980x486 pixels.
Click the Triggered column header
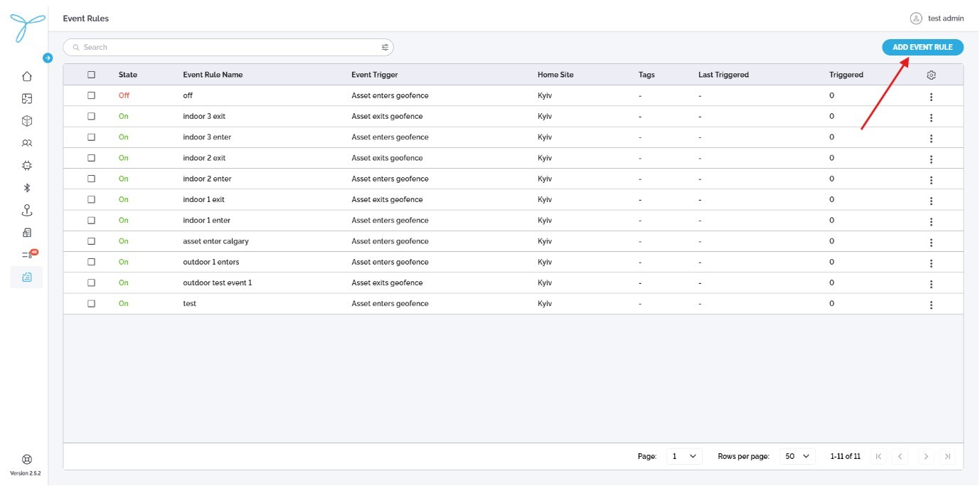[x=846, y=75]
